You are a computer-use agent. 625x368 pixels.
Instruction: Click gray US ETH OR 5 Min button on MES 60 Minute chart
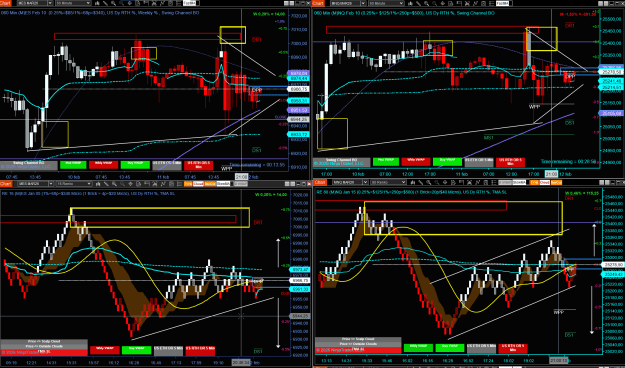[x=166, y=164]
